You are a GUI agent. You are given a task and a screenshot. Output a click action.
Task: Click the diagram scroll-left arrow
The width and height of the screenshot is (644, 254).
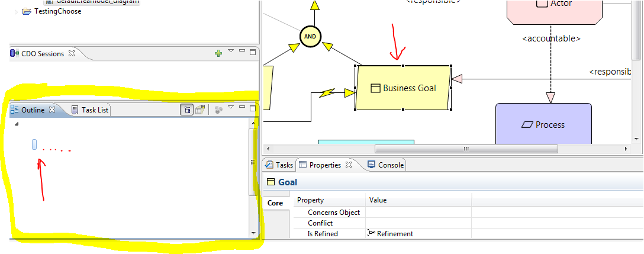click(x=269, y=149)
